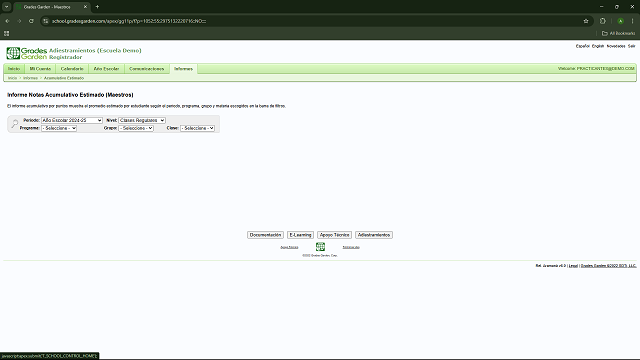Open the Mi Cuenta tab
The width and height of the screenshot is (640, 360).
(40, 69)
